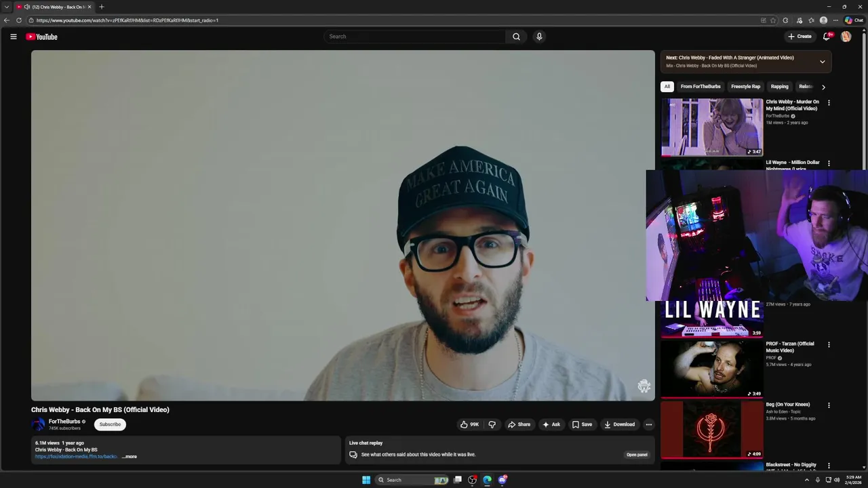Open Beg (On Your Knees) thumbnail

coord(712,429)
